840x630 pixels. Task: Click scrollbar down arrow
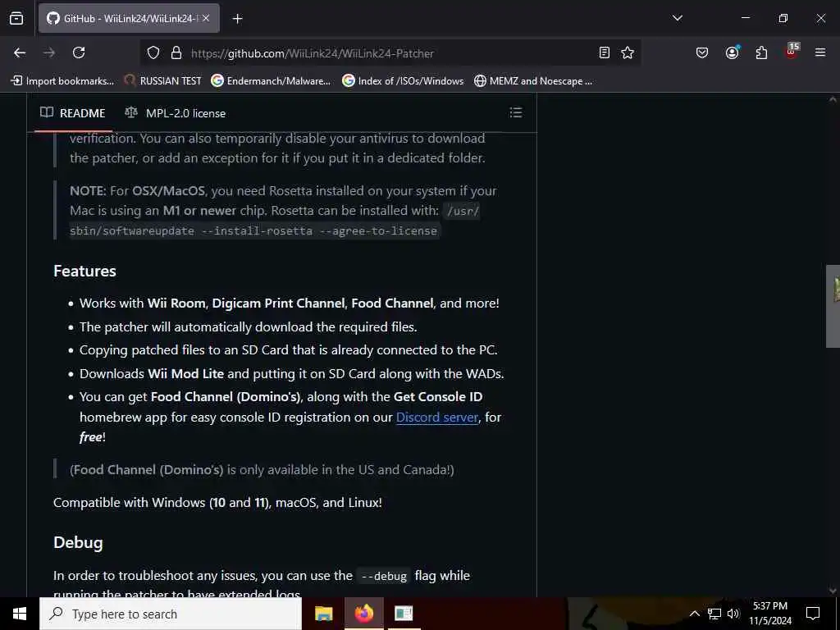pyautogui.click(x=833, y=591)
